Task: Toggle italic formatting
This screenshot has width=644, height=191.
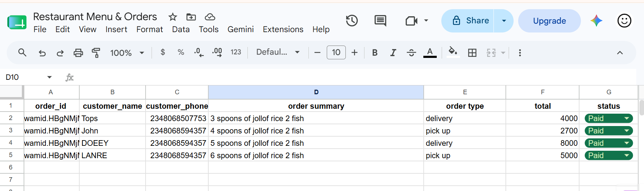Action: tap(393, 53)
